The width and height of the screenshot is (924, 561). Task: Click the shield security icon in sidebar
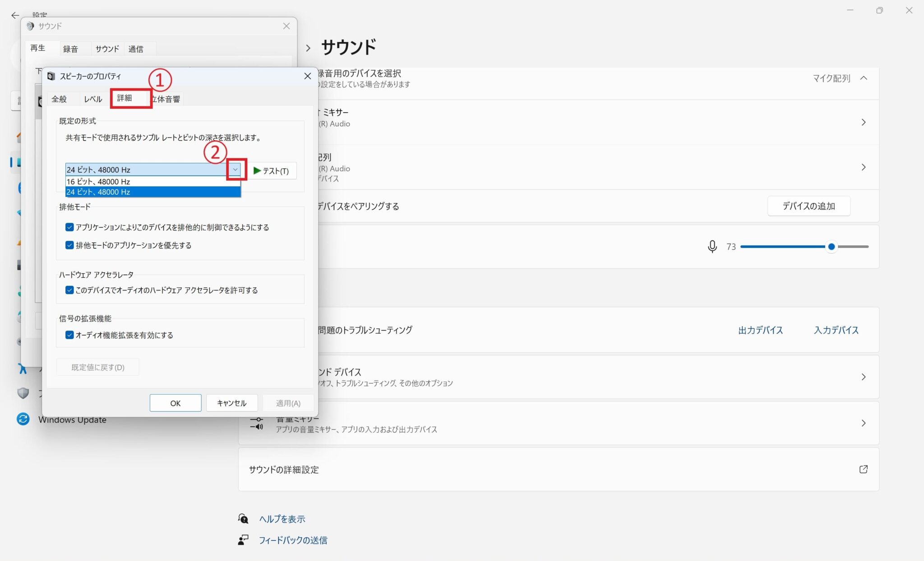(x=23, y=393)
